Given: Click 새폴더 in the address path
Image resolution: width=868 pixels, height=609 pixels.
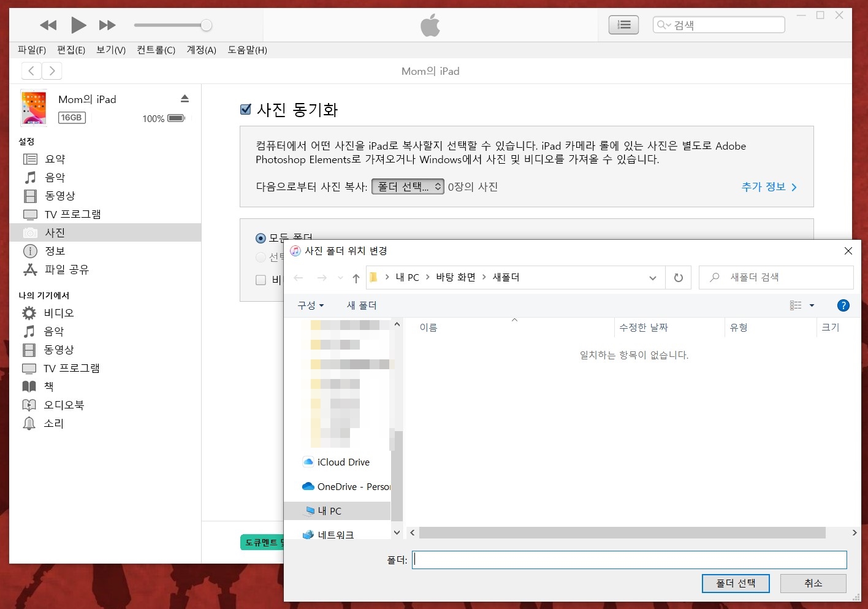Looking at the screenshot, I should pos(506,277).
